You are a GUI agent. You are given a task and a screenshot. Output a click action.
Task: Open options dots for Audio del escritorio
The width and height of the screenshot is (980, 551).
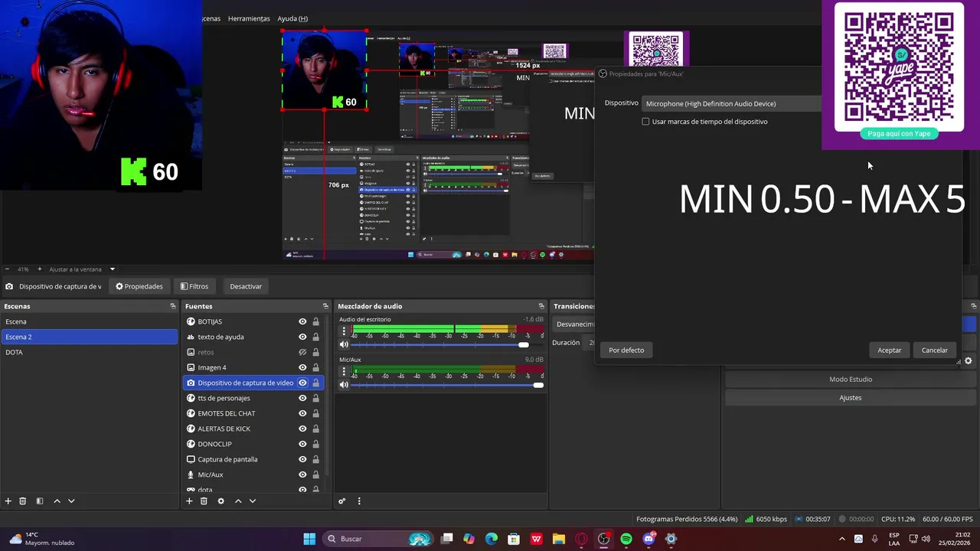click(344, 332)
